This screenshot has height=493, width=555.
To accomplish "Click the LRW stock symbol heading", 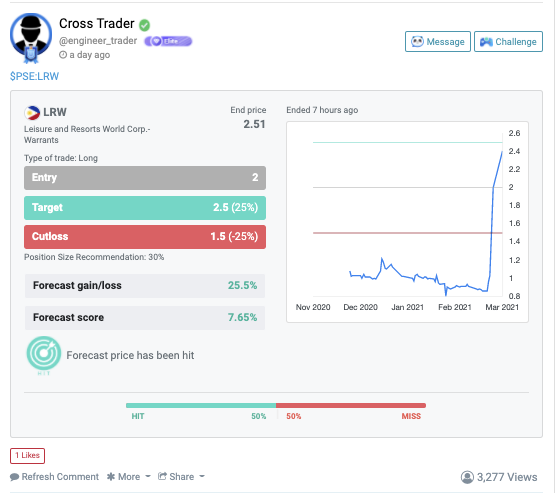I will point(55,112).
